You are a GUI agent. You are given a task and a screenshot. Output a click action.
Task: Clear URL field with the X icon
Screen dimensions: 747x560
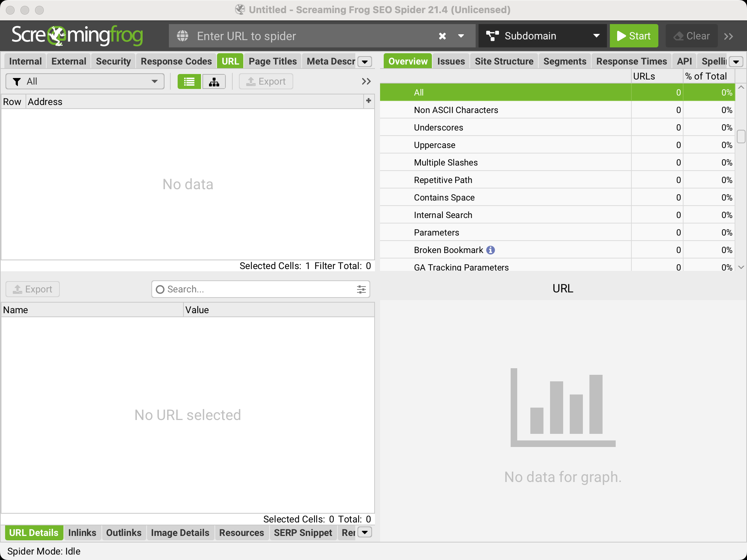click(x=442, y=36)
